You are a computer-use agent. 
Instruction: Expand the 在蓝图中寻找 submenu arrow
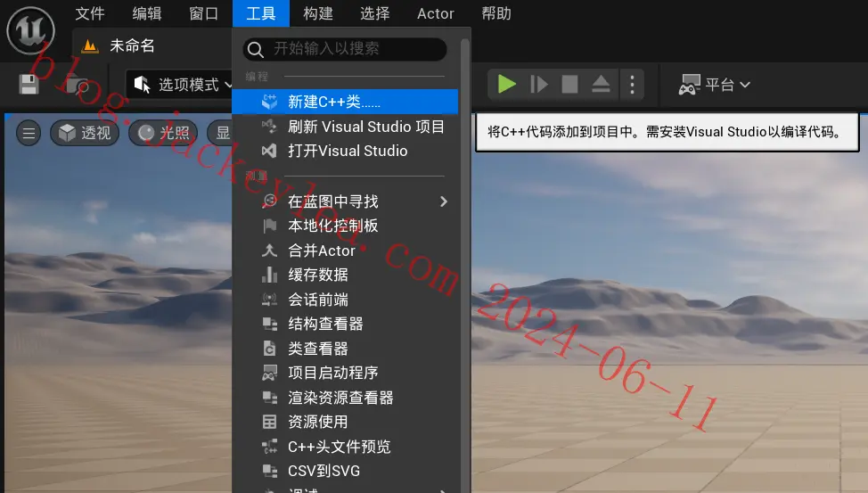click(444, 201)
